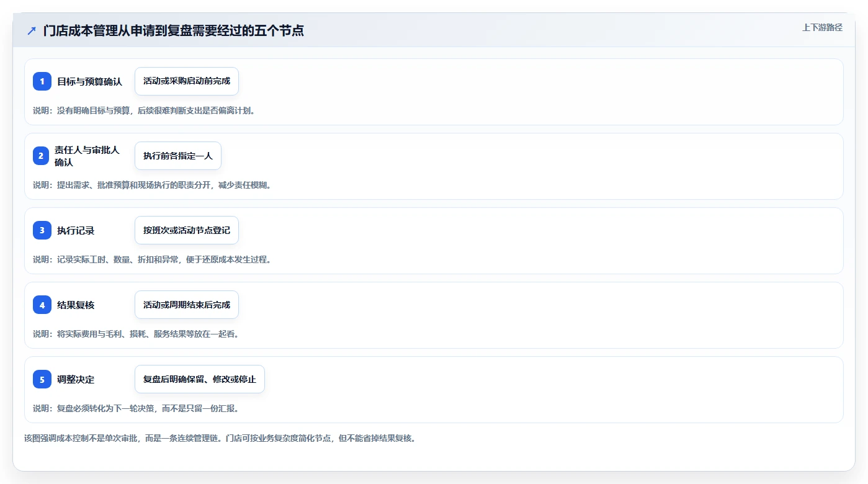This screenshot has width=868, height=484.
Task: Click the note starting 说明：复盘必须转化为下一轮决策
Action: coord(136,408)
